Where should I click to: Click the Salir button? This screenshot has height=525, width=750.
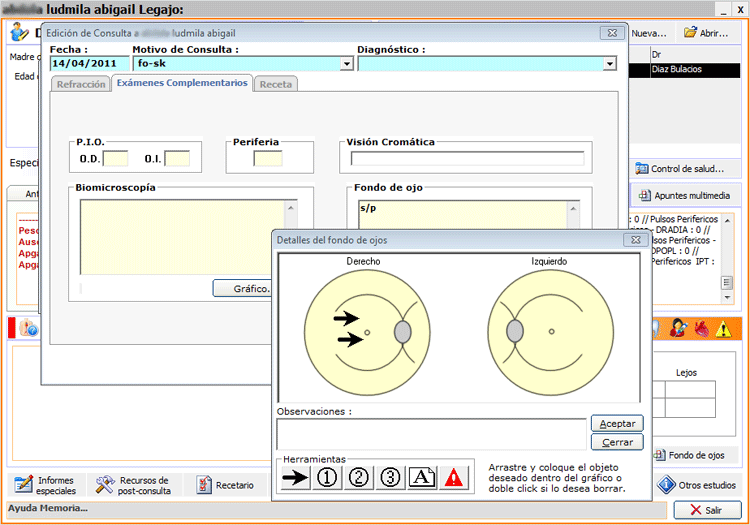coord(708,510)
